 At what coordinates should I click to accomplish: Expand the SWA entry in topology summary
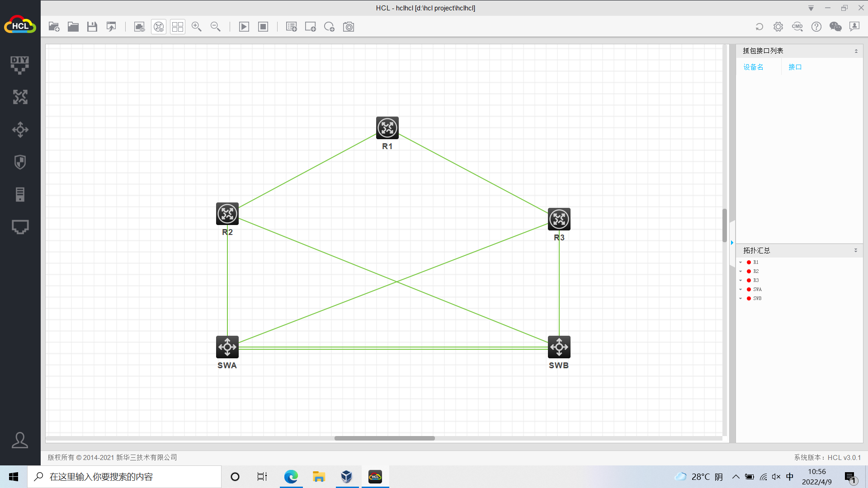[x=741, y=290]
